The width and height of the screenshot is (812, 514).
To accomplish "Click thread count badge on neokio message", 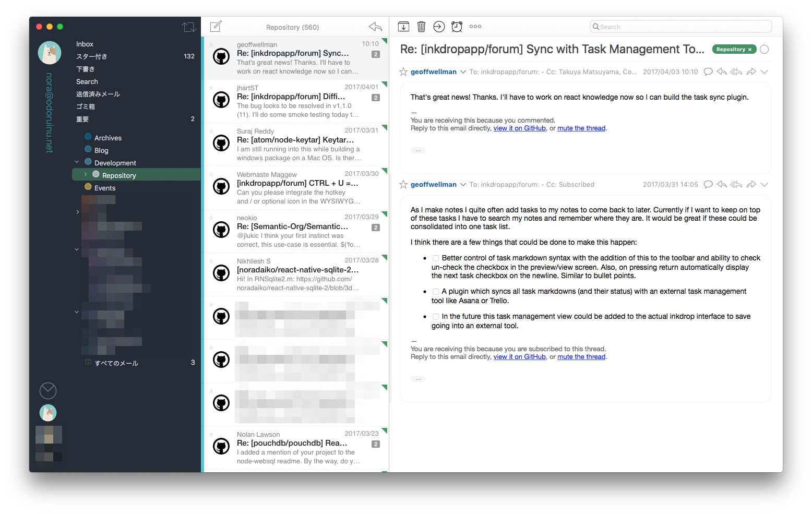I will (x=376, y=228).
